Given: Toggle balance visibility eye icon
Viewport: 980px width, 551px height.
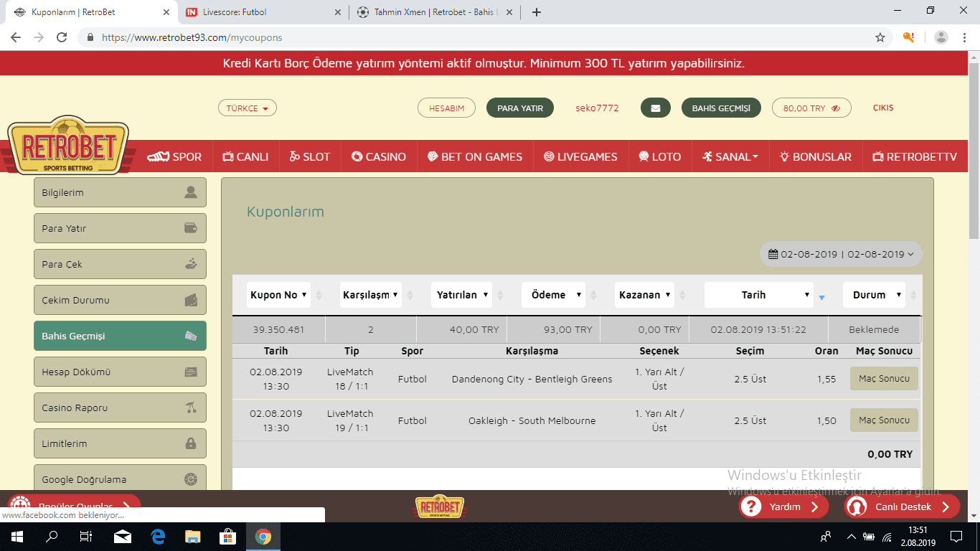Looking at the screenshot, I should coord(836,108).
